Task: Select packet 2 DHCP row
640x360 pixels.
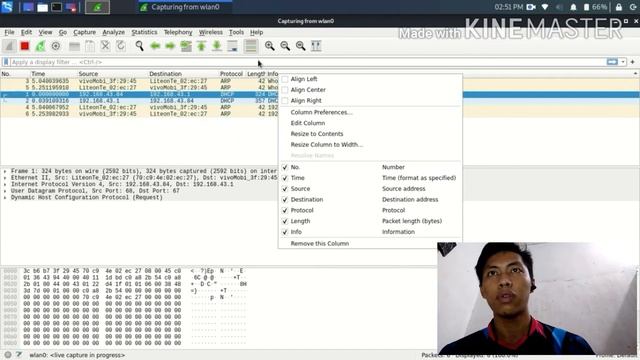Action: pyautogui.click(x=139, y=101)
